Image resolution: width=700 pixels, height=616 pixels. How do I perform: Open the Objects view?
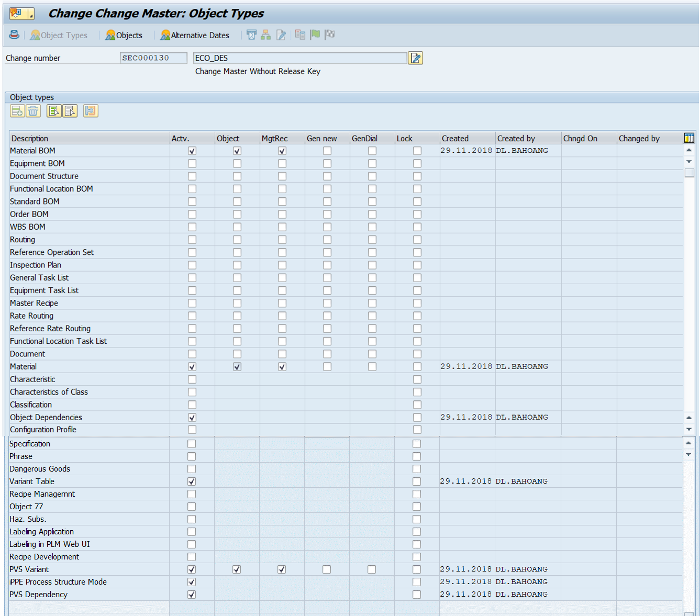tap(124, 35)
